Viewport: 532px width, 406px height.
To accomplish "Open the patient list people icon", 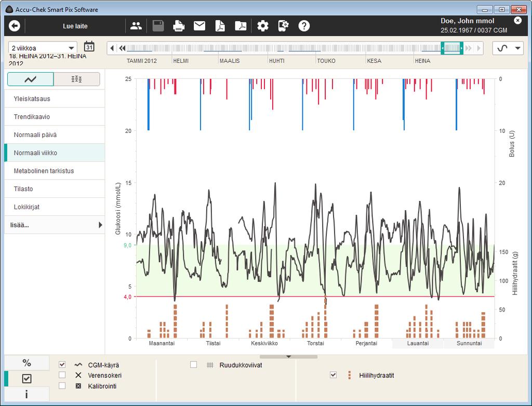I will [x=136, y=26].
